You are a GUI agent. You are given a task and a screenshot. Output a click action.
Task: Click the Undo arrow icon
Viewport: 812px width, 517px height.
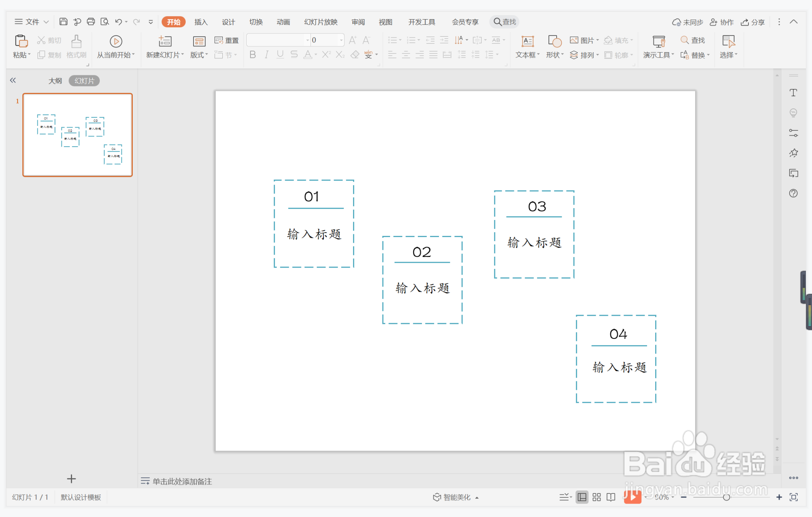(118, 22)
